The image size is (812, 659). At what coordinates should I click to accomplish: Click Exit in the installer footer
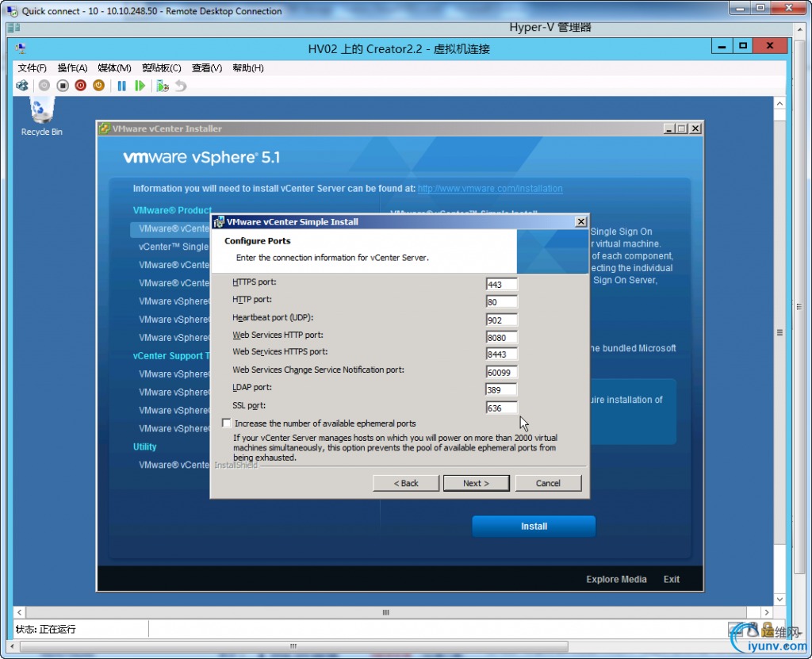[x=671, y=579]
